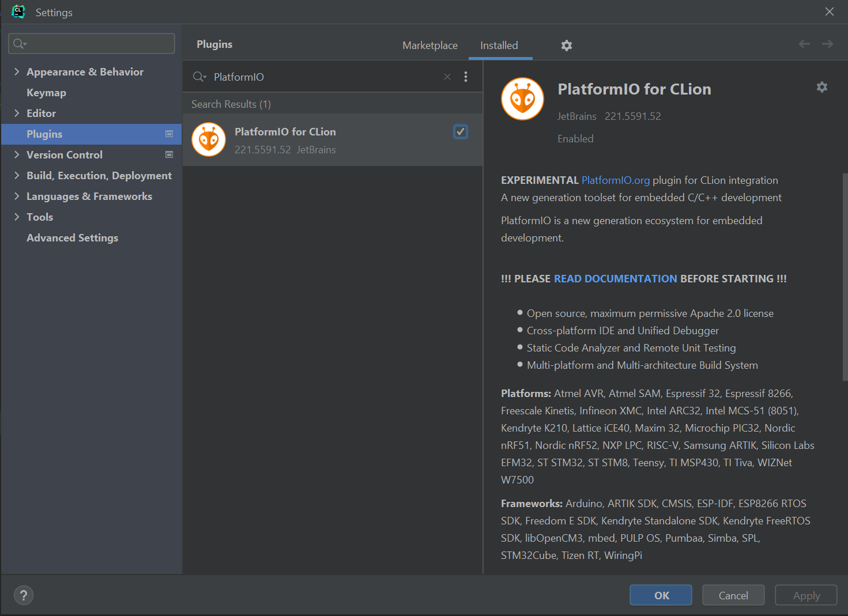
Task: Click the Cancel button
Action: (x=733, y=595)
